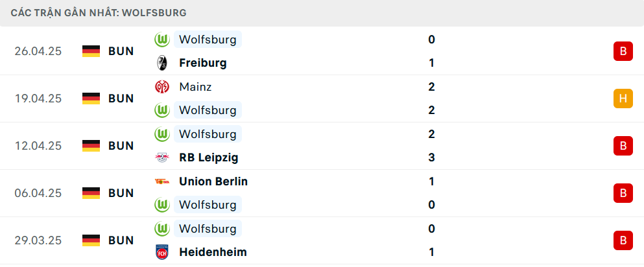644x267 pixels.
Task: Open the RB Leipzig team link
Action: point(209,158)
